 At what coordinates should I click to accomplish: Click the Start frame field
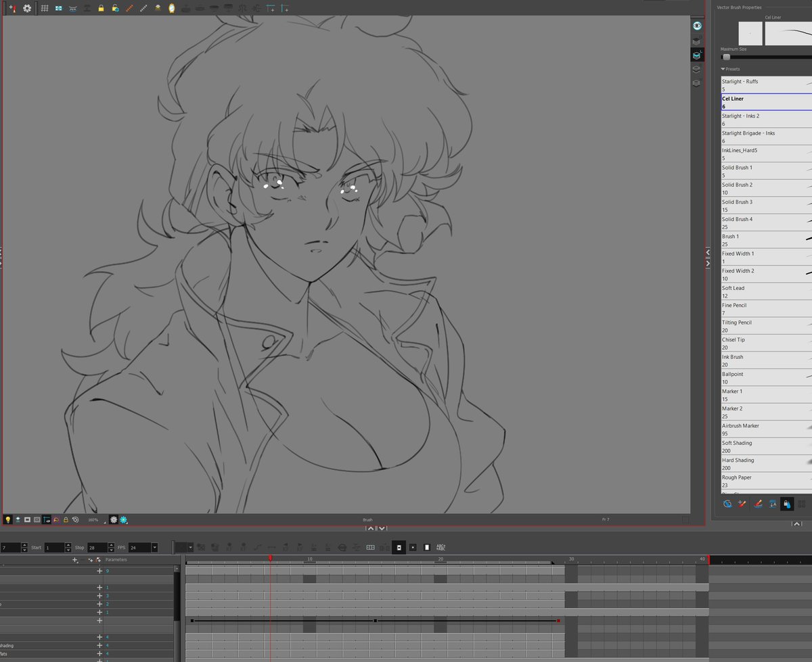point(54,547)
